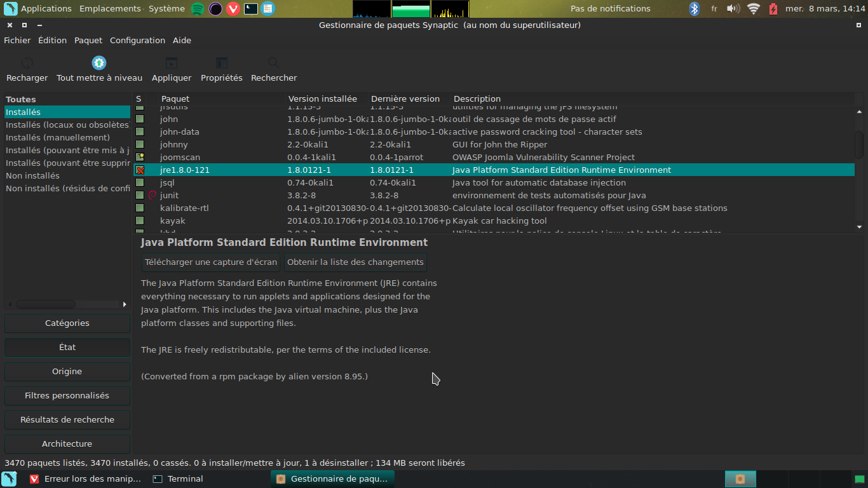Screen dimensions: 868x488
Task: Open the Paquet menu
Action: click(x=88, y=40)
